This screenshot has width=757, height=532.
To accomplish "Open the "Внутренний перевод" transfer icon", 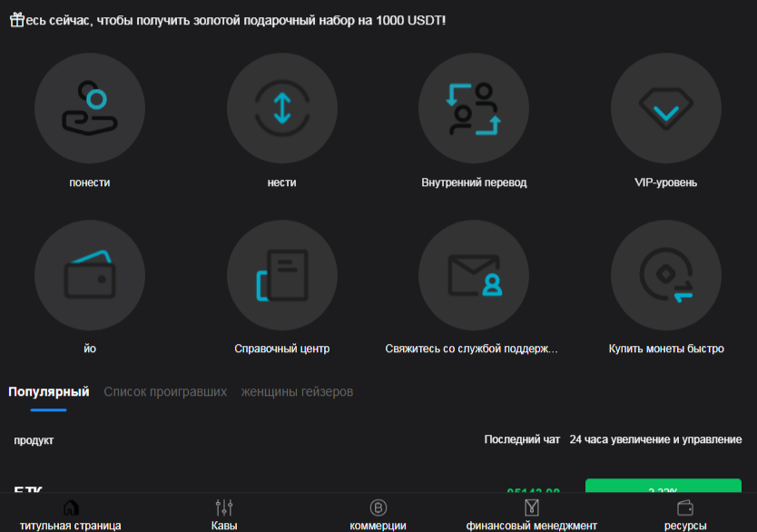I will pos(474,107).
